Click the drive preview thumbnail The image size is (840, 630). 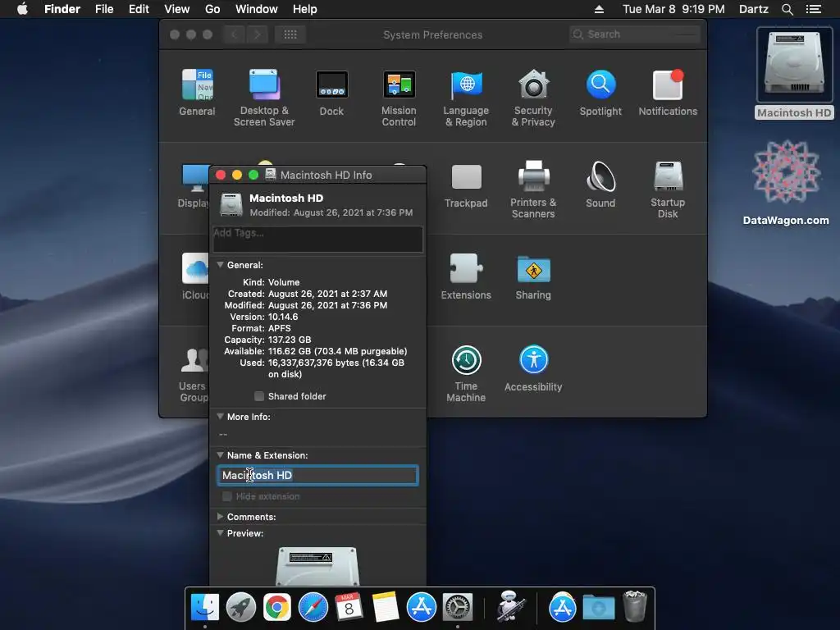click(317, 566)
